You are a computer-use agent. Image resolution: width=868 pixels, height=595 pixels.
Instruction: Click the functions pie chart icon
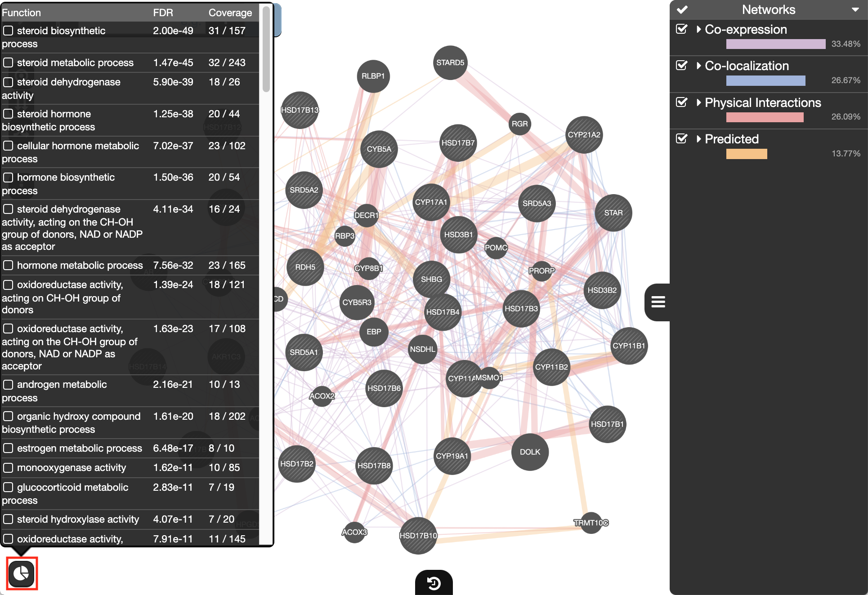point(21,573)
